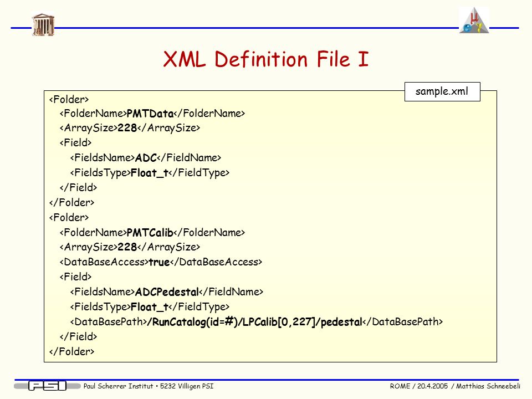Click the last '</Folder>' closing tag
This screenshot has height=399, width=532.
coord(71,351)
